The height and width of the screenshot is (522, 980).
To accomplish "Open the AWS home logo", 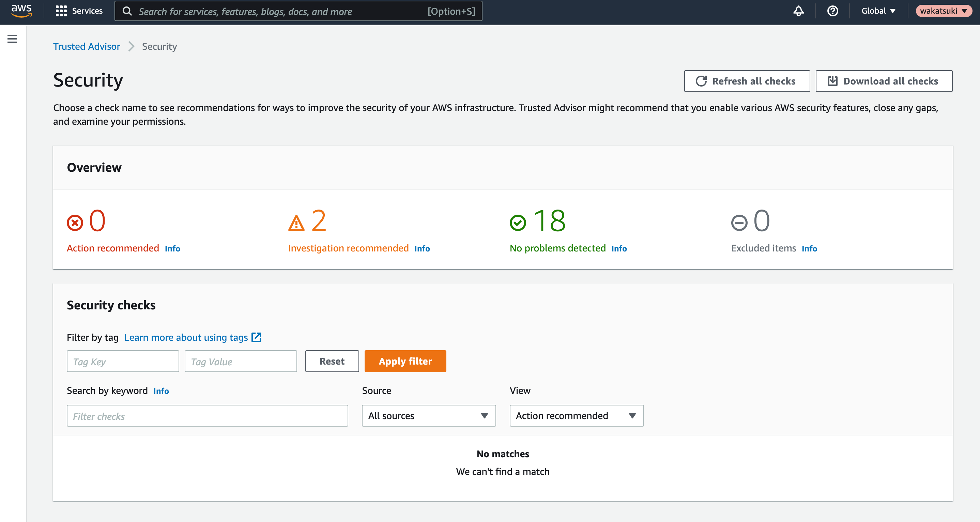I will pos(21,11).
